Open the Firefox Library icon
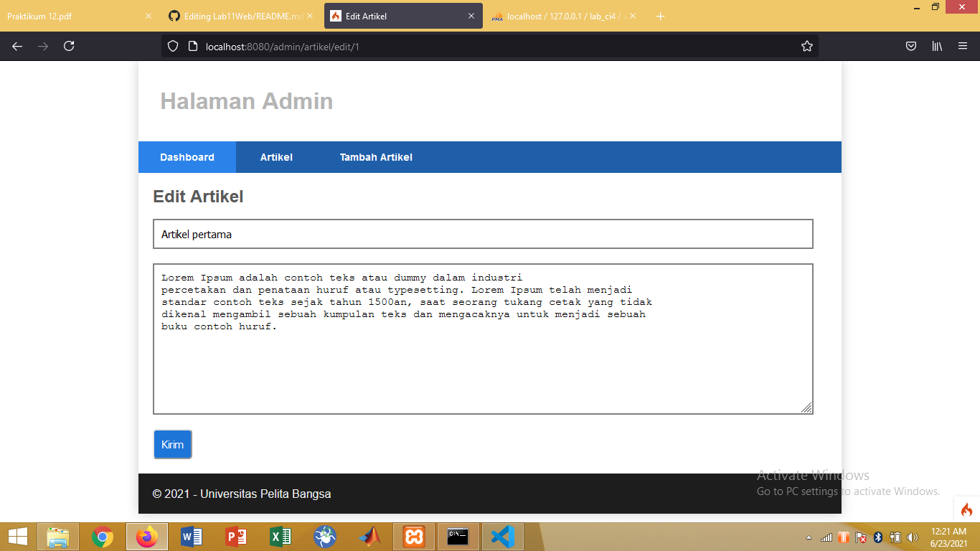Screen dimensions: 980x551 click(x=937, y=46)
